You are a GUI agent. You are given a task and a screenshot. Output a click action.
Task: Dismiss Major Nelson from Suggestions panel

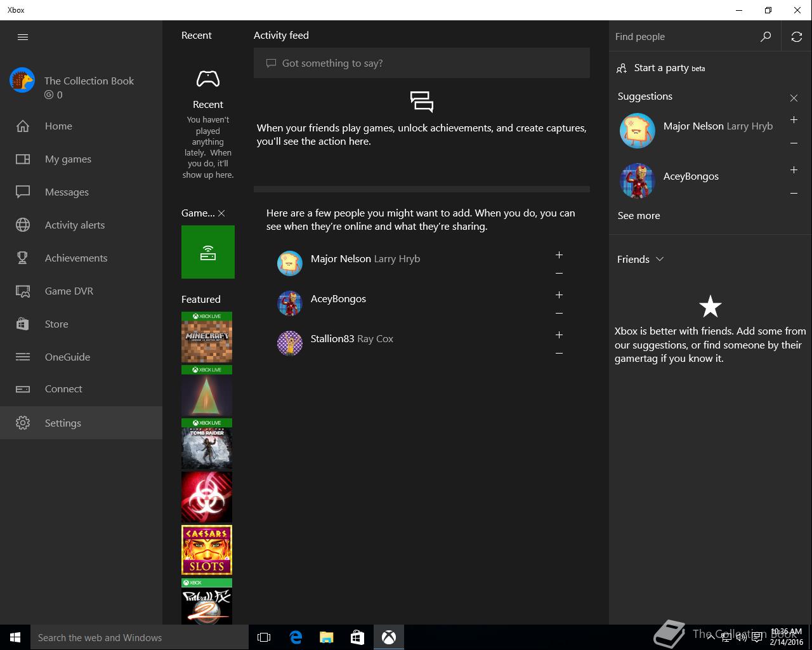(x=794, y=143)
